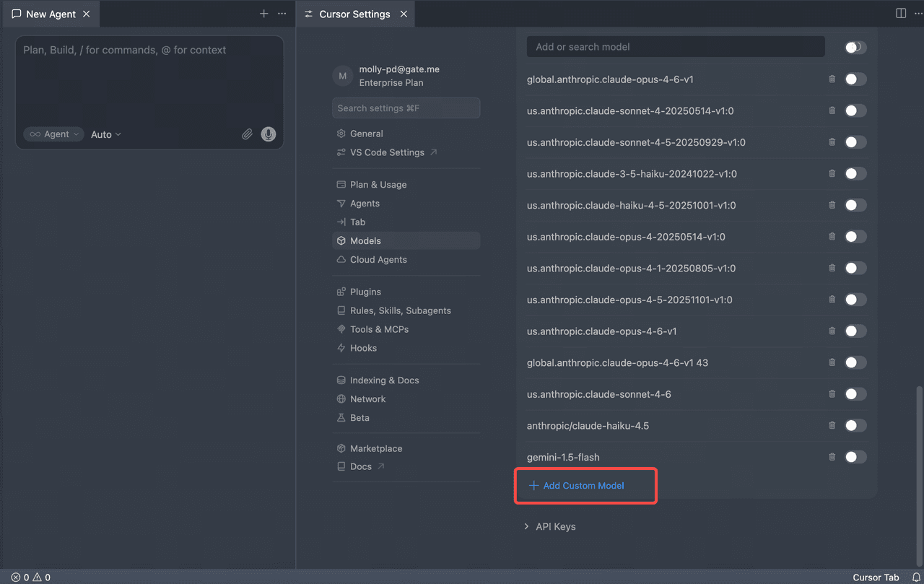The image size is (924, 584).
Task: Toggle us.anthropic.claude-sonnet-4-6 switch
Action: coord(855,394)
